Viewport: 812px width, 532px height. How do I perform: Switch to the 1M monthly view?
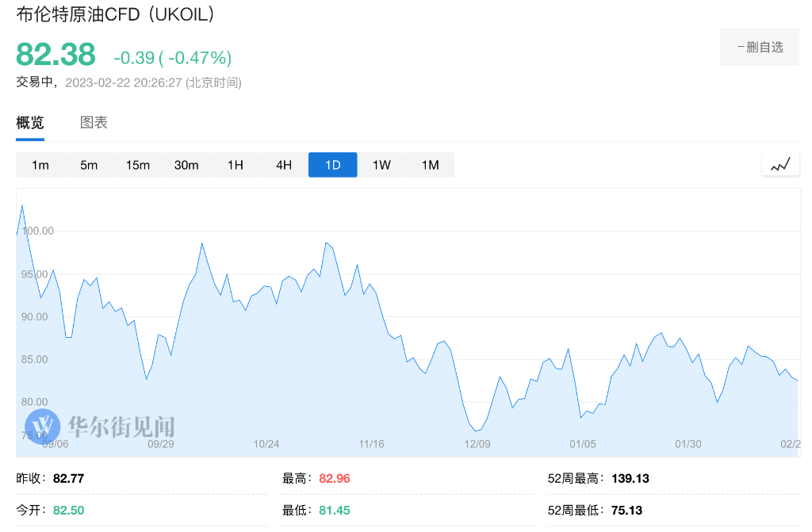pyautogui.click(x=429, y=164)
